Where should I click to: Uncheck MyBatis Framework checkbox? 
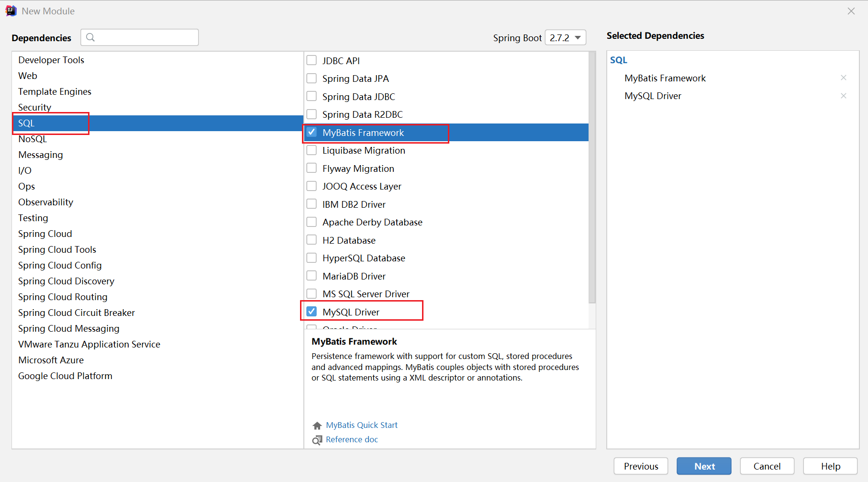312,132
